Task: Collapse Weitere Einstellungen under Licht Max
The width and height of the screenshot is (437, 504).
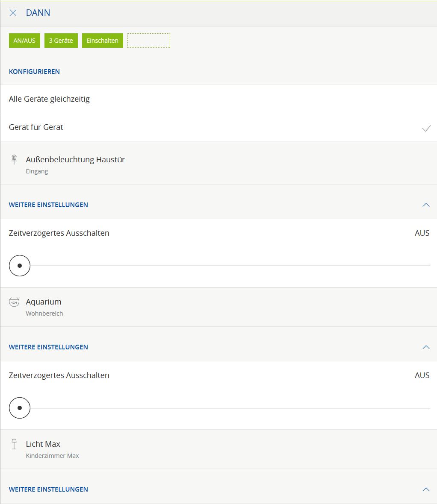Action: tap(425, 489)
